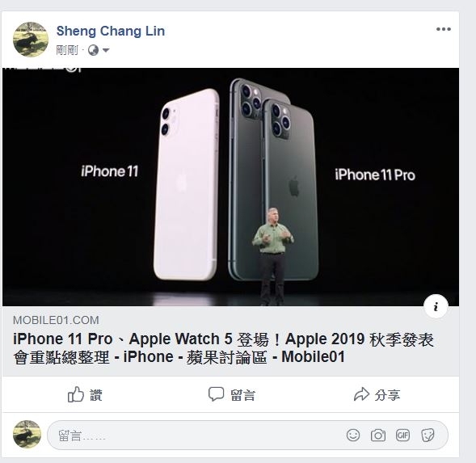Screen dimensions: 476x463
Task: Open the iPhone 11 preview image
Action: tap(230, 187)
